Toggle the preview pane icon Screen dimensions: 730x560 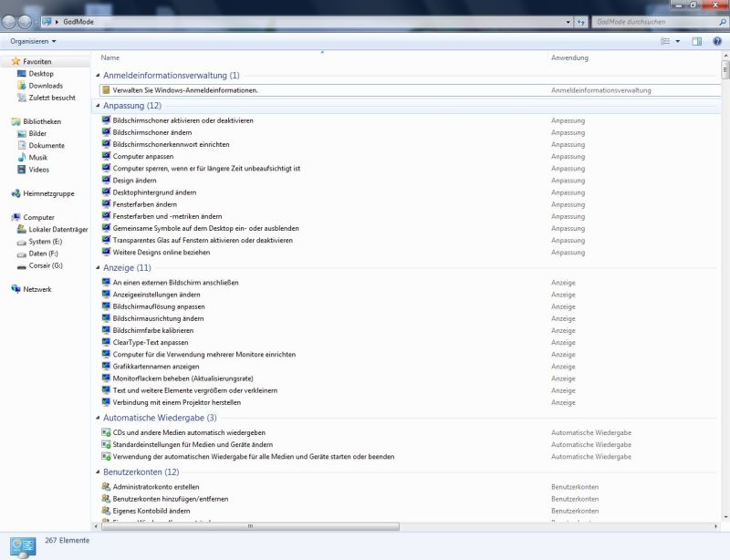[x=696, y=41]
